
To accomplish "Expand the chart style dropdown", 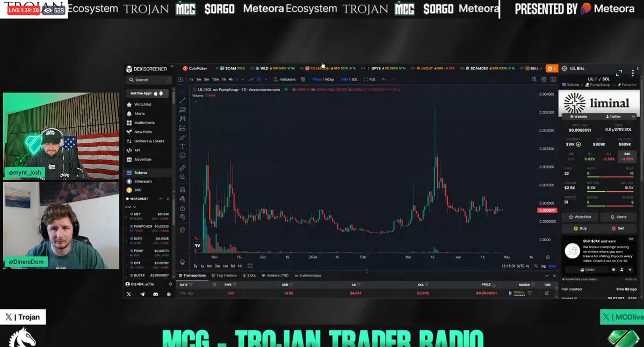I will pyautogui.click(x=266, y=79).
